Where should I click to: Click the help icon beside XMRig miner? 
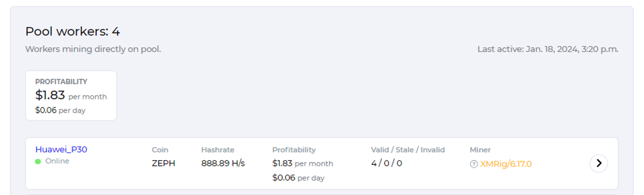(x=474, y=164)
